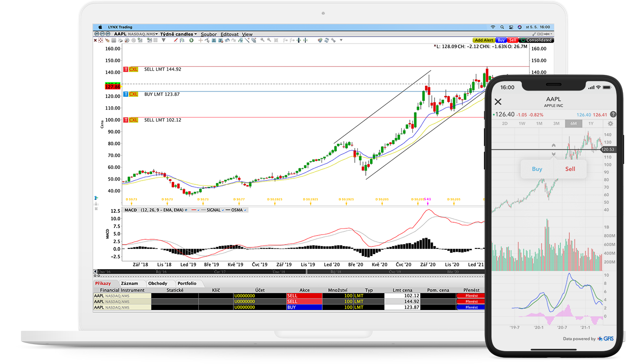This screenshot has width=630, height=364.
Task: Open Control Center in menu bar
Action: point(511,27)
